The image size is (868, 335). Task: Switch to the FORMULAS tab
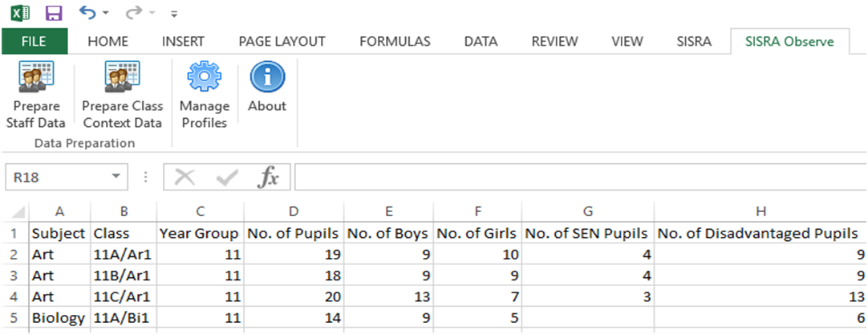tap(395, 42)
